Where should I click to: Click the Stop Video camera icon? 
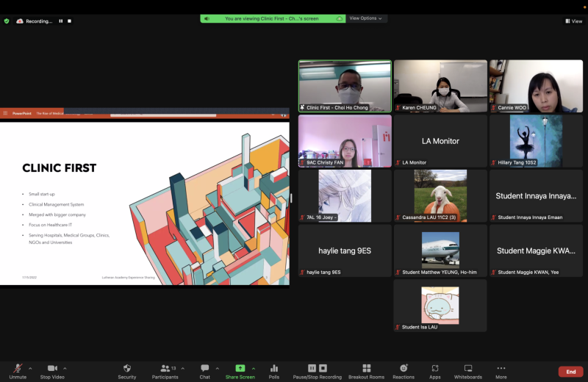[52, 368]
